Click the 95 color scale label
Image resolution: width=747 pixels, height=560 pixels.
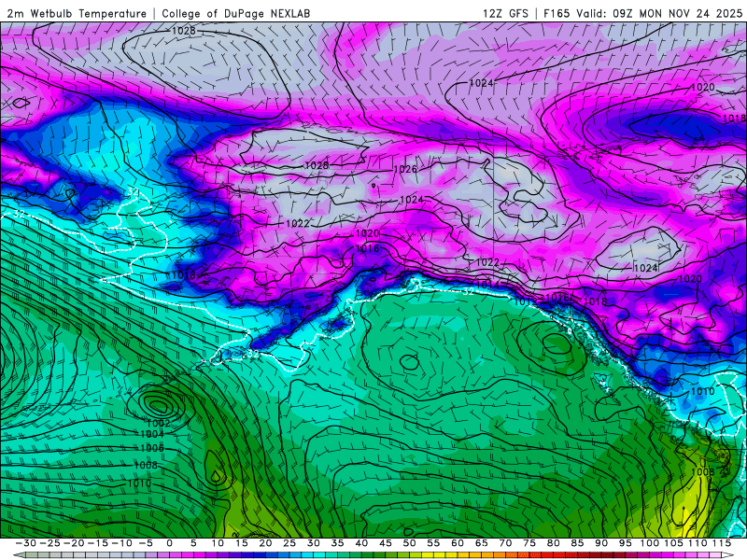coord(626,543)
